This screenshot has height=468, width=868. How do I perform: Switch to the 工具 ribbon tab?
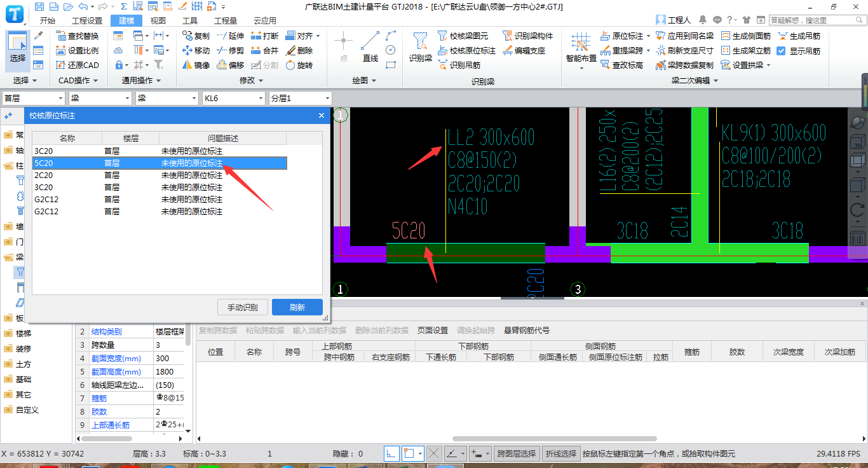click(189, 20)
